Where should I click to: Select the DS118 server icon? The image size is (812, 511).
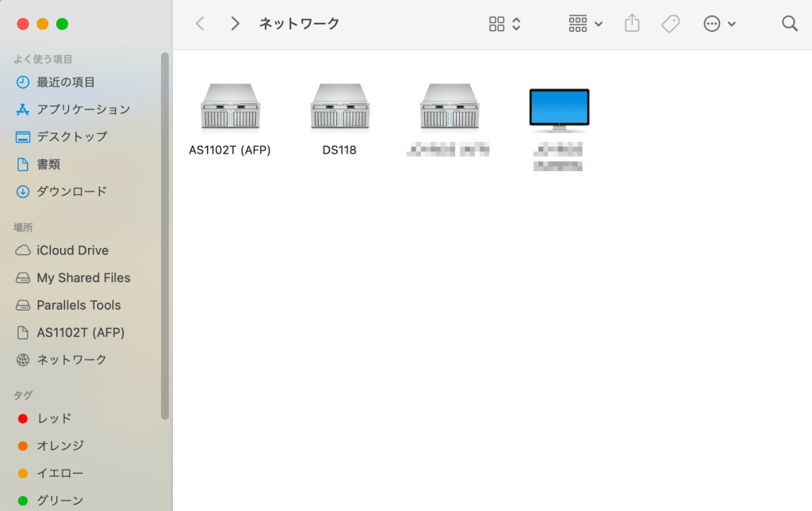pyautogui.click(x=340, y=106)
